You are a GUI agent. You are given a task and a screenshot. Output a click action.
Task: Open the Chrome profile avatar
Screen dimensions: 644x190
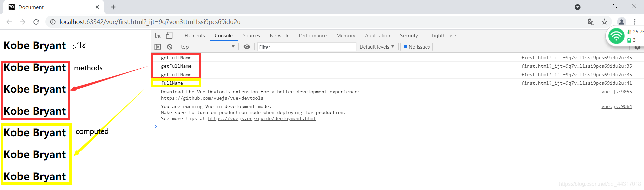(x=622, y=22)
